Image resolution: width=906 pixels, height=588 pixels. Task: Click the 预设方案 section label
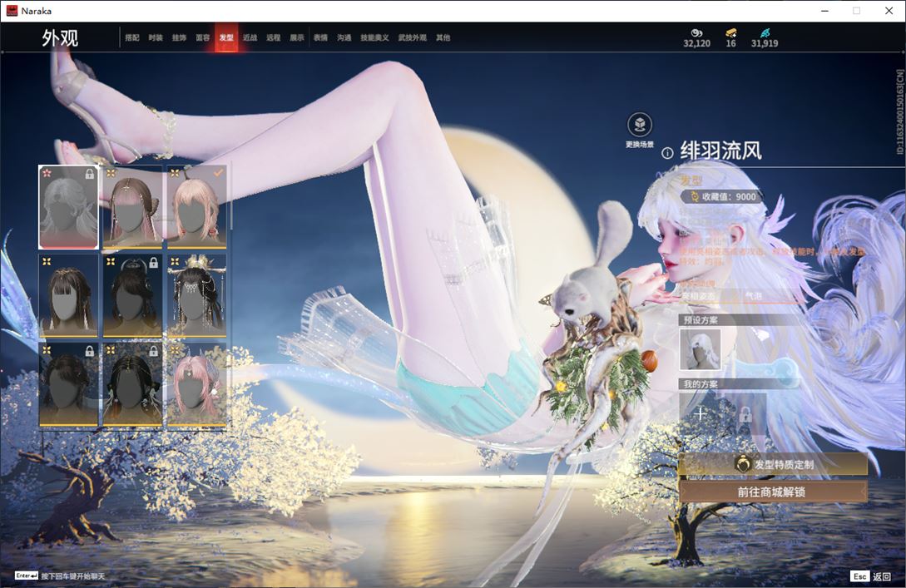pyautogui.click(x=701, y=319)
